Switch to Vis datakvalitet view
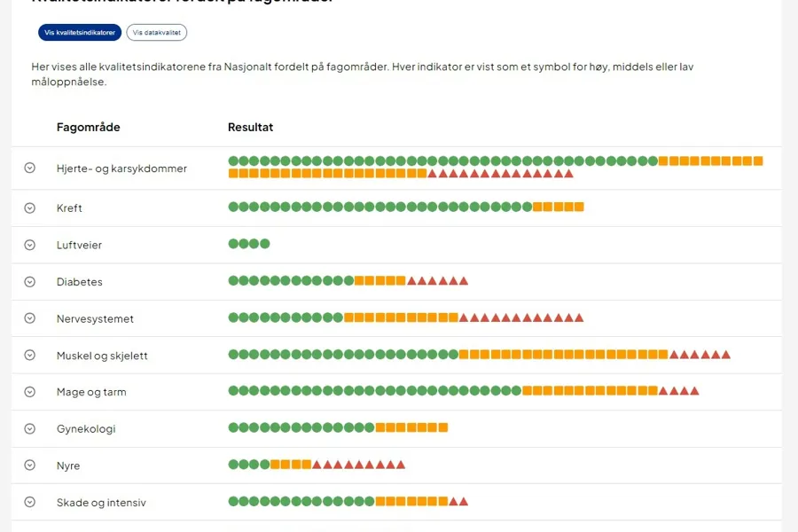798x532 pixels. (x=157, y=33)
